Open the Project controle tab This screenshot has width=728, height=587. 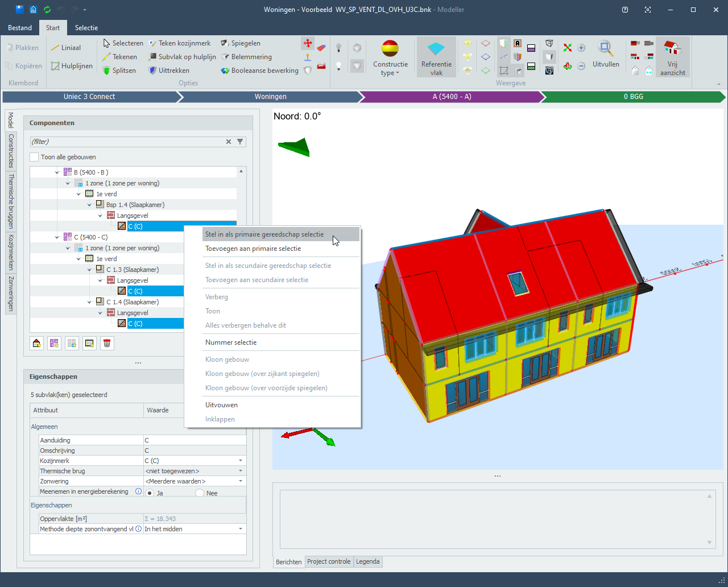point(329,561)
